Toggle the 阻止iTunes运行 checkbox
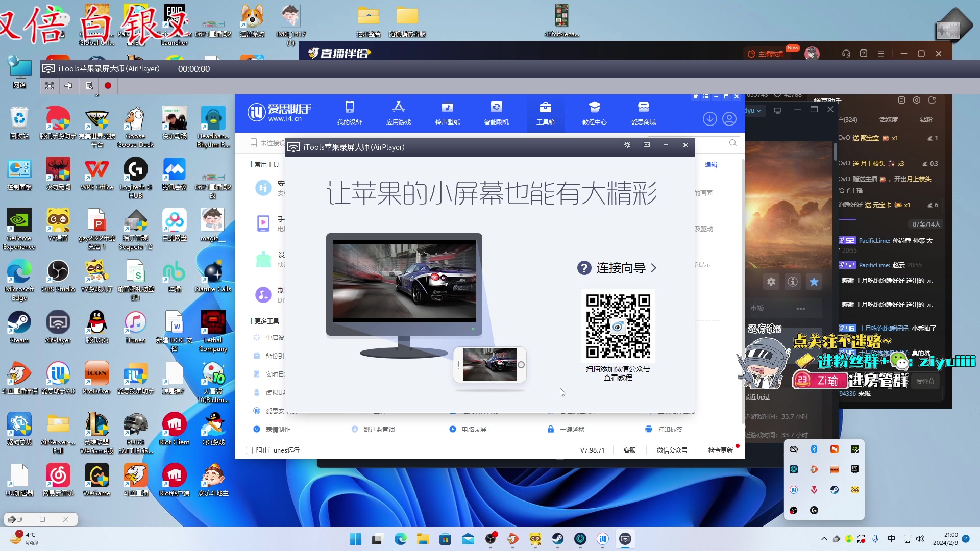Screen dimensions: 980x551 point(249,450)
